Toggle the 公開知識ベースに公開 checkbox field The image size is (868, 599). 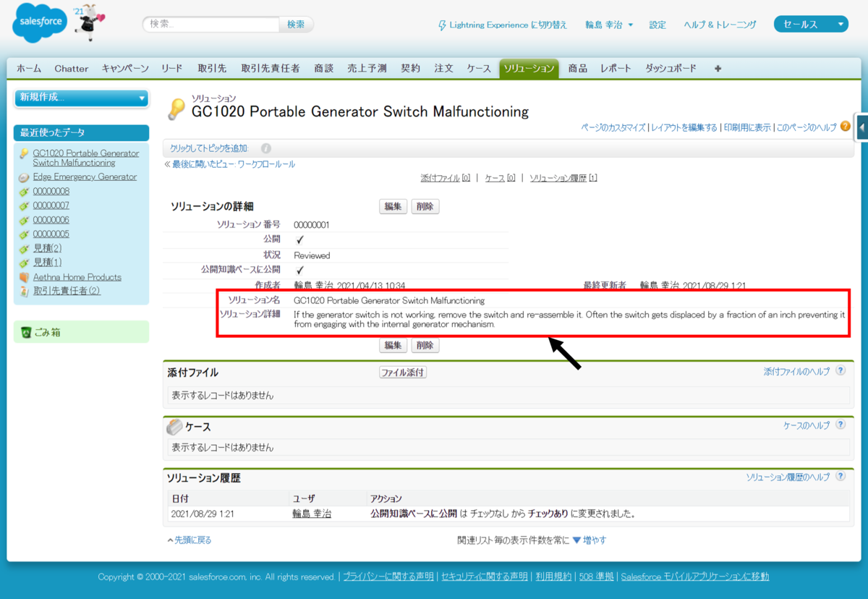(299, 270)
